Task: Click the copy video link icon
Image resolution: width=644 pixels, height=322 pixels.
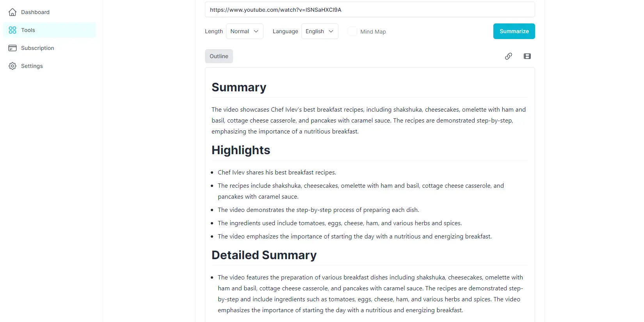Action: tap(508, 56)
